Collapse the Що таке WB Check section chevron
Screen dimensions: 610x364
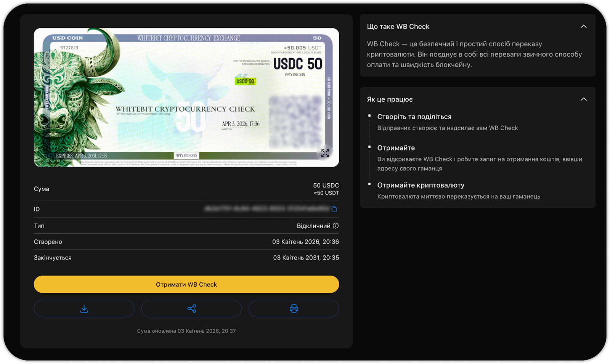pos(583,26)
